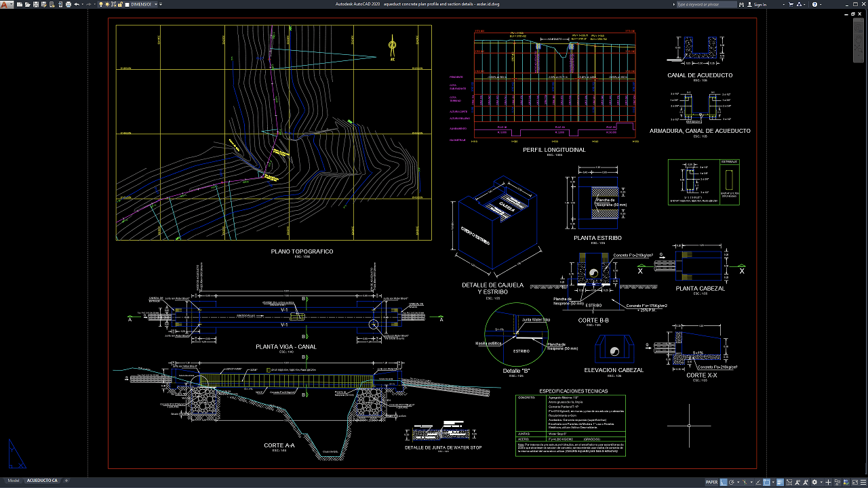The image size is (868, 488).
Task: Open the Autodesk App Store cart icon
Action: (791, 4)
